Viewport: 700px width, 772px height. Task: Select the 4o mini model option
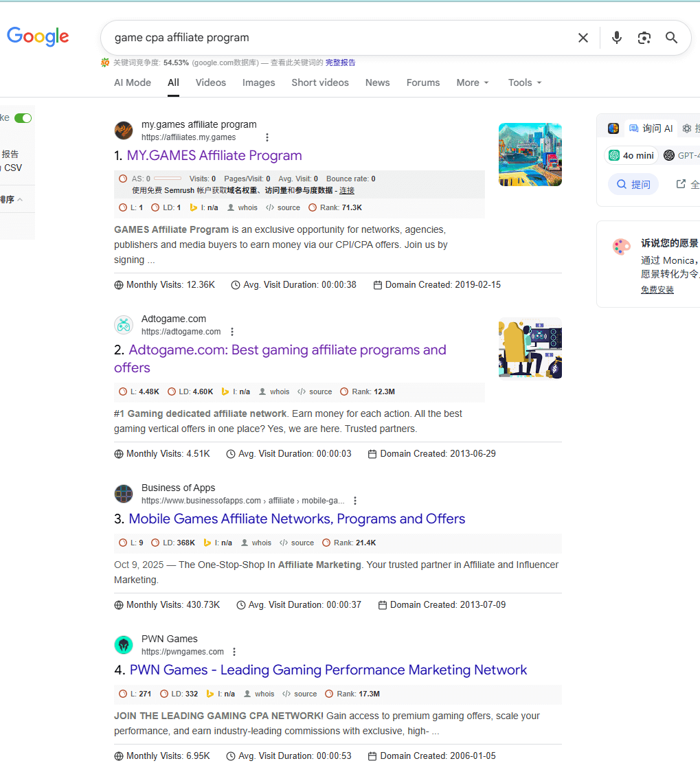point(631,156)
